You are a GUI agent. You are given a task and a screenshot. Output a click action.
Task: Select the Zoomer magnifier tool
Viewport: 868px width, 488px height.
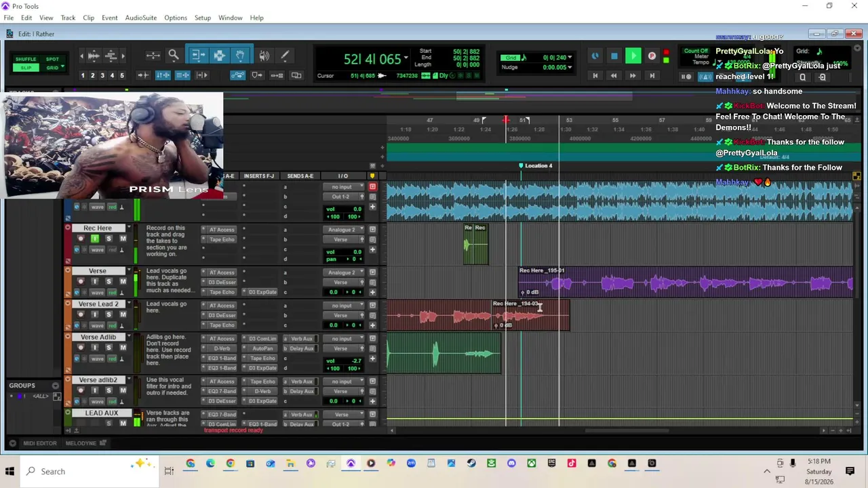tap(174, 56)
